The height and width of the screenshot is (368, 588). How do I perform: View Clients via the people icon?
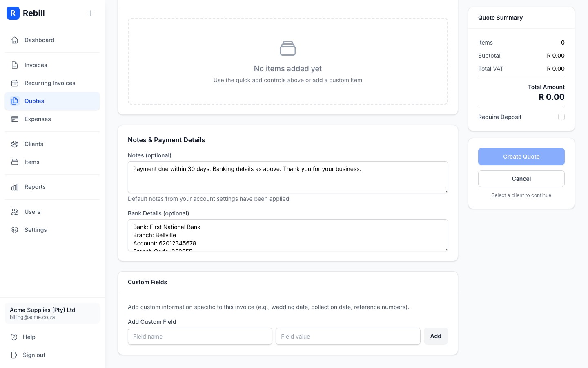point(15,144)
